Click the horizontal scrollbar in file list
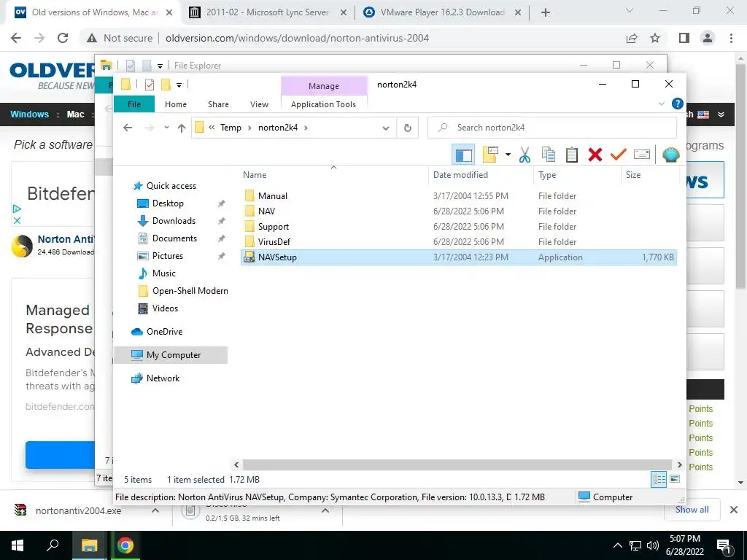Viewport: 747px width, 560px height. [457, 464]
